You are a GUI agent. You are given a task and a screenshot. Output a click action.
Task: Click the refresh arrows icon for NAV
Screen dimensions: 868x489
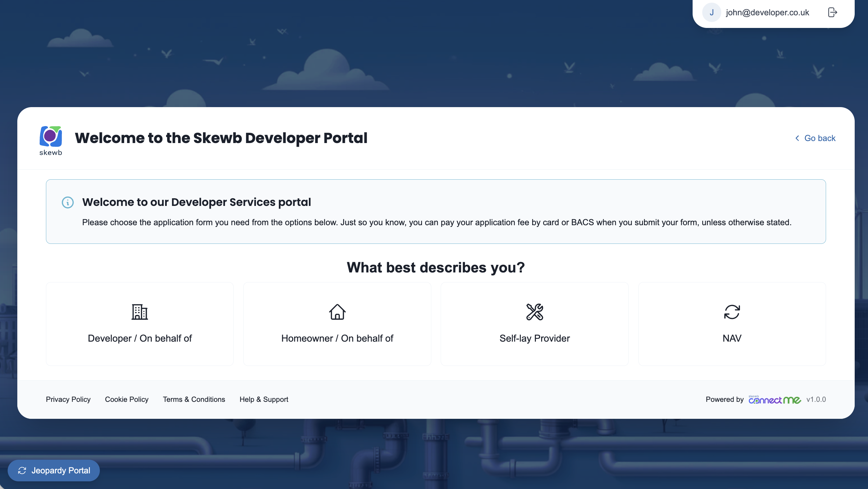click(732, 312)
